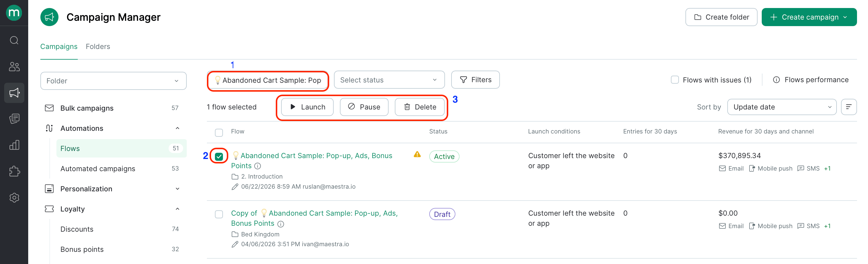Open the customers people icon in sidebar

tap(14, 67)
